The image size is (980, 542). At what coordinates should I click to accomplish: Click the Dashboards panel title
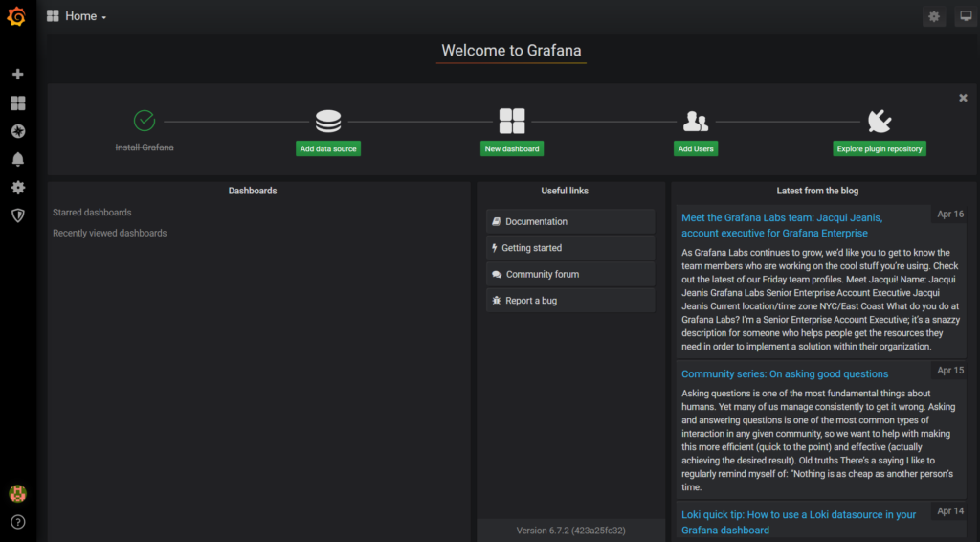click(x=253, y=191)
